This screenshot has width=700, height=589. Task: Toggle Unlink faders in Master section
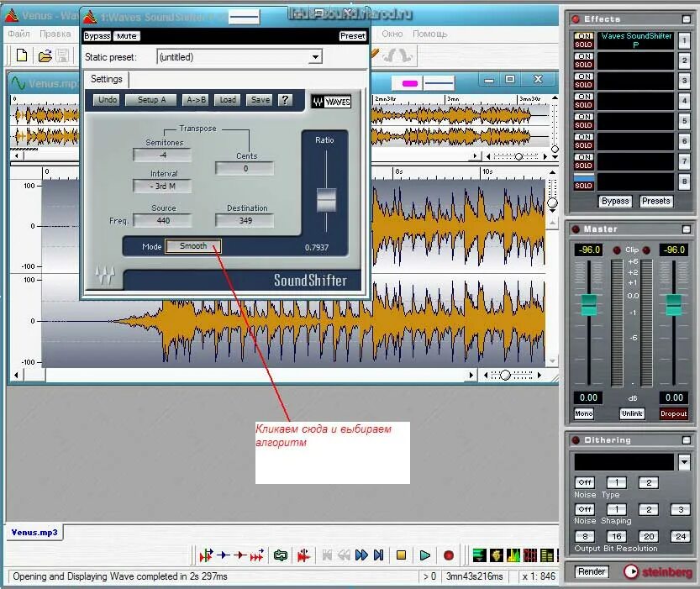[x=632, y=413]
